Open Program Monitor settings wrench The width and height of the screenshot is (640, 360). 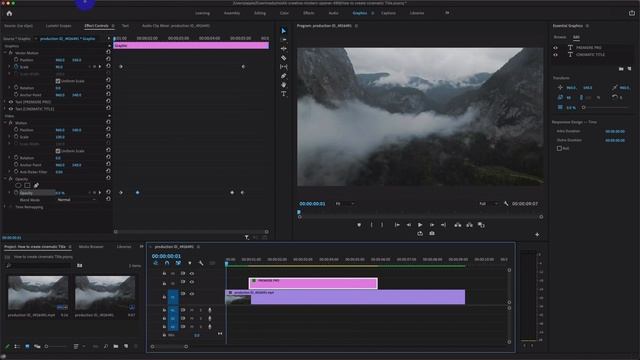coord(506,203)
